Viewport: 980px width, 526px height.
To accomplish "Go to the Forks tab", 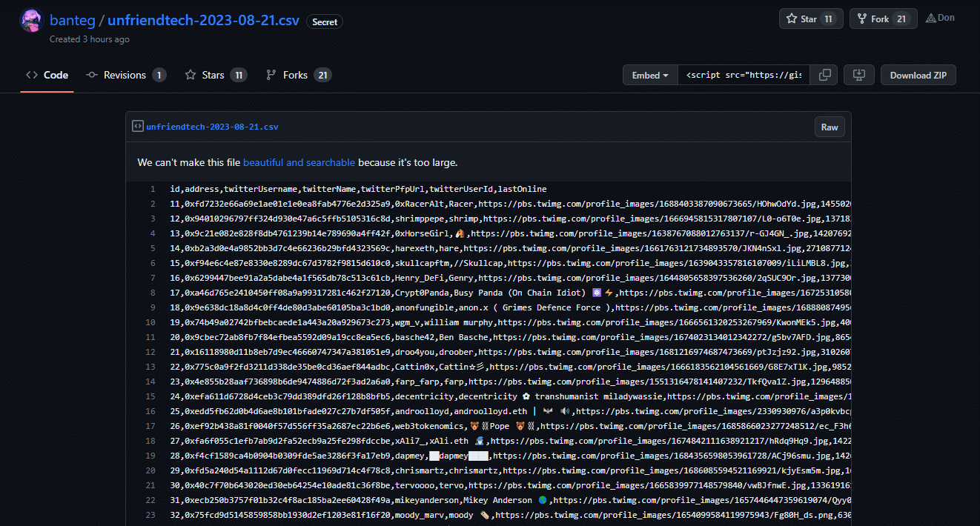I will click(298, 75).
